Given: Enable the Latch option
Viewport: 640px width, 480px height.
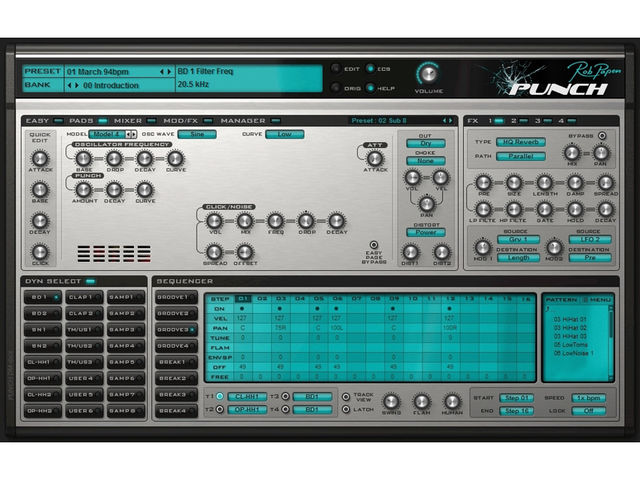Looking at the screenshot, I should 346,409.
